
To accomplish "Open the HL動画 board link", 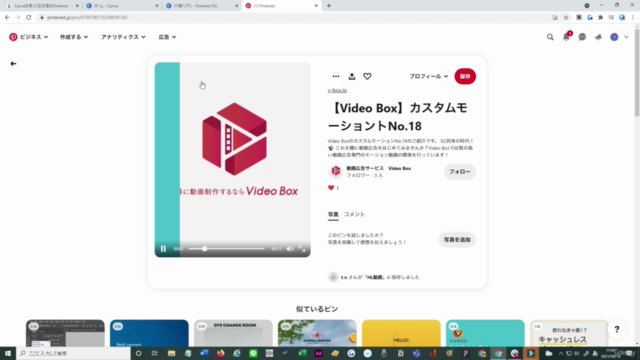I will (x=375, y=277).
